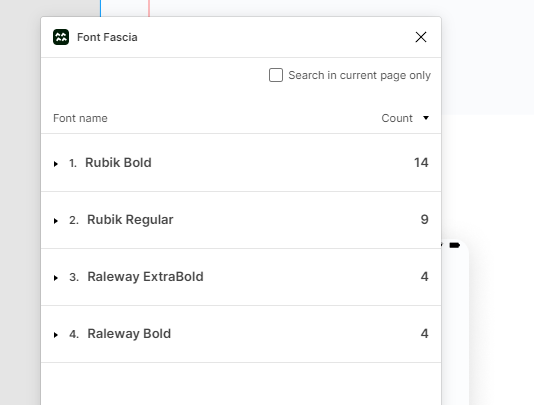Expand the Rubik Bold row arrow
534x405 pixels.
pos(56,164)
